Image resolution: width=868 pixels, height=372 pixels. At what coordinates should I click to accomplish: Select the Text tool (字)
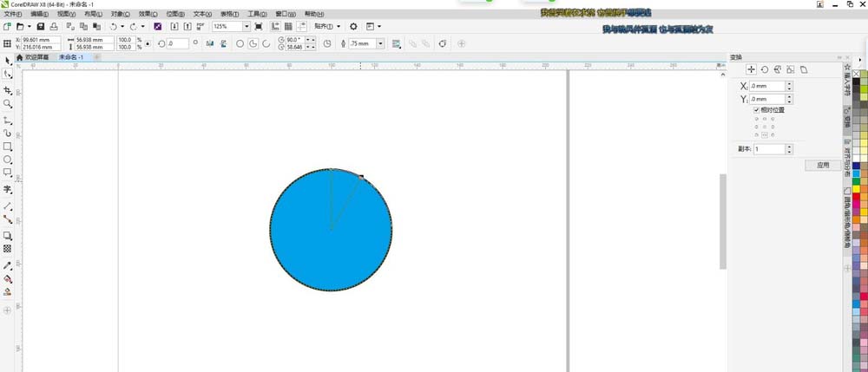pos(7,189)
